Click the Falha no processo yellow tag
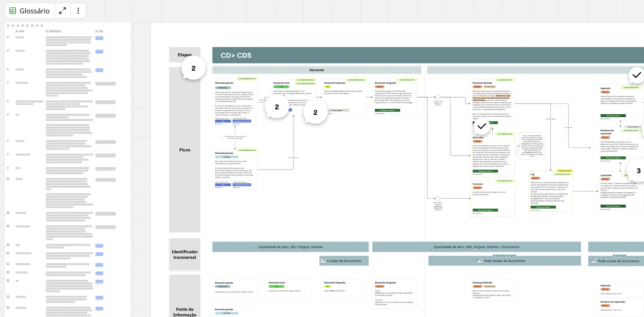This screenshot has height=317, width=644. pos(564,171)
